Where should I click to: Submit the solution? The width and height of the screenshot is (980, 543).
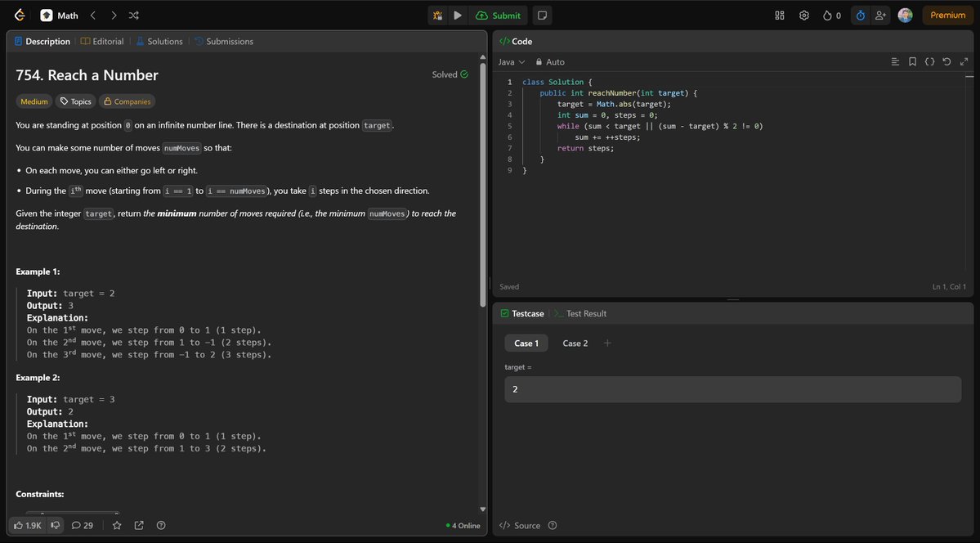pos(498,15)
